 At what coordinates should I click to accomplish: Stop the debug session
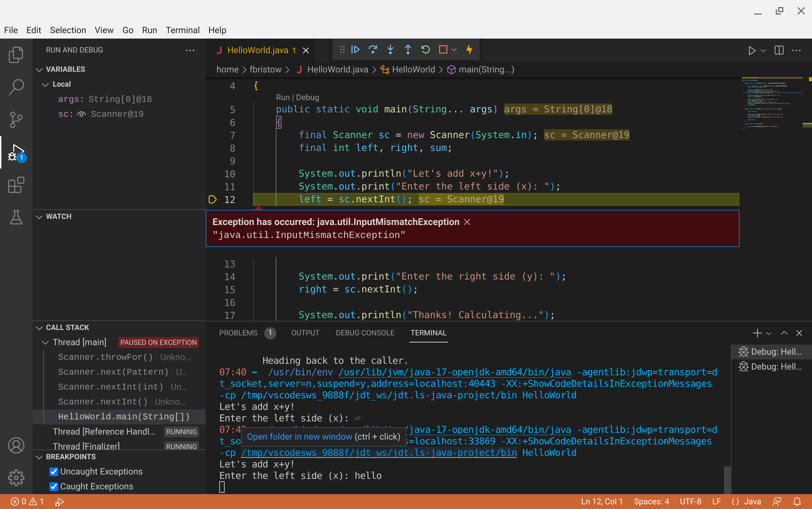(x=443, y=50)
